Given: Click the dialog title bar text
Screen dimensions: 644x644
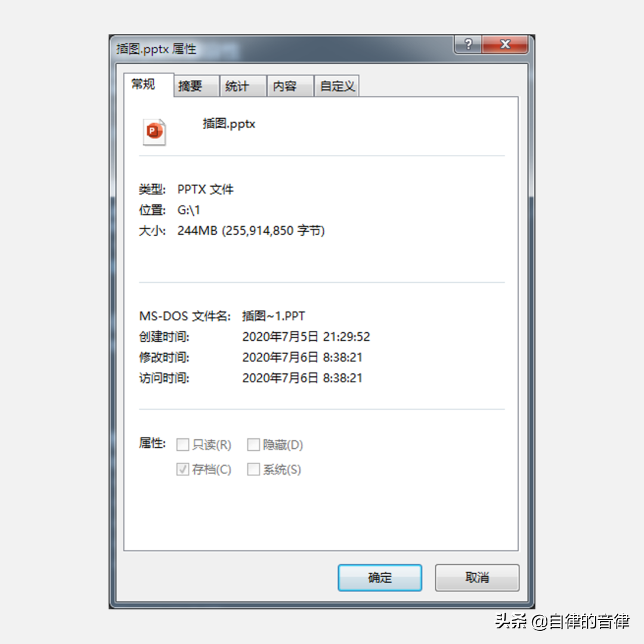Looking at the screenshot, I should [156, 49].
